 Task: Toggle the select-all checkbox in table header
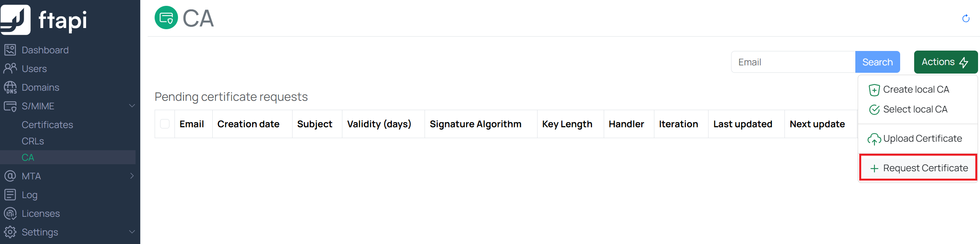click(165, 124)
